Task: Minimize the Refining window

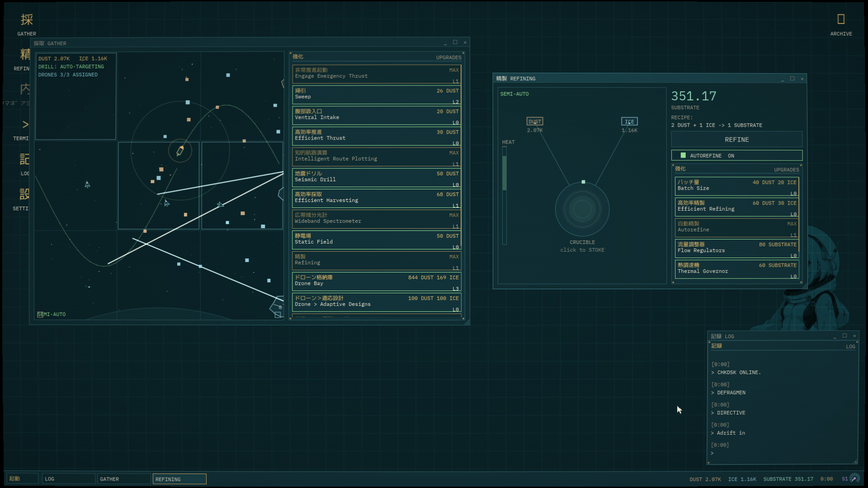Action: point(783,79)
